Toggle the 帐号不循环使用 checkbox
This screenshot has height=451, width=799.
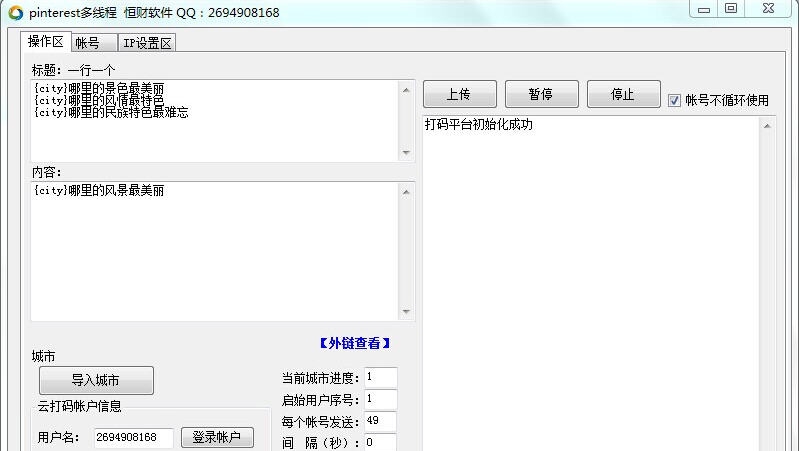(674, 100)
